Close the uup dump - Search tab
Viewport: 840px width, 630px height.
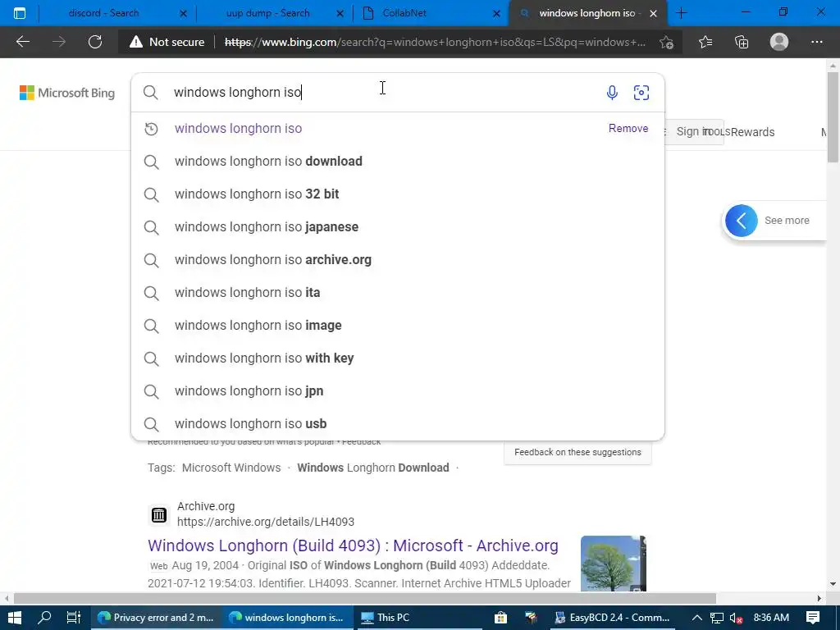coord(340,13)
